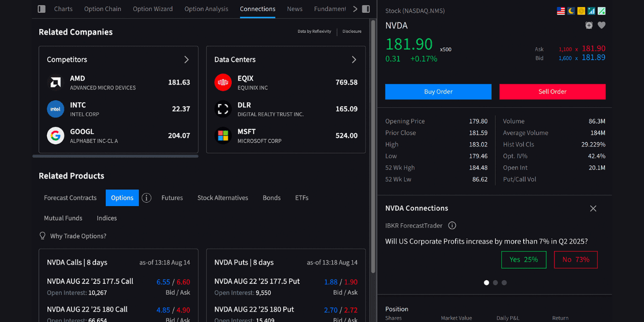644x322 pixels.
Task: Add NVDA to favorites with heart icon
Action: tap(602, 25)
